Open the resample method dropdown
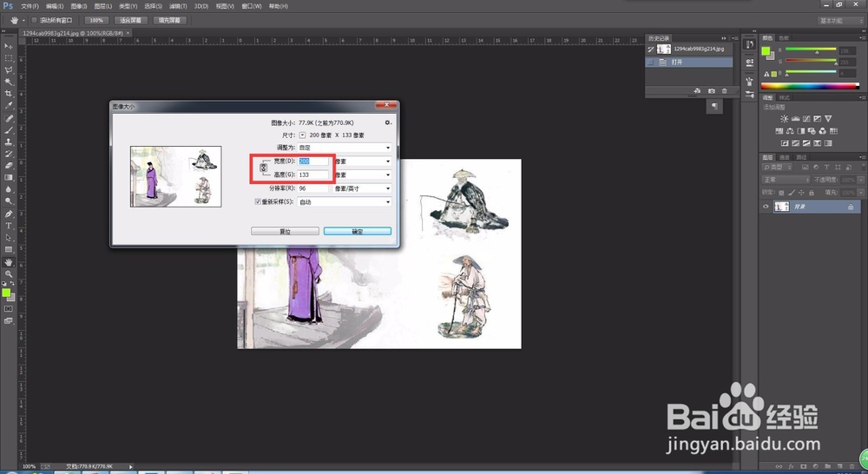This screenshot has height=474, width=868. click(x=345, y=202)
